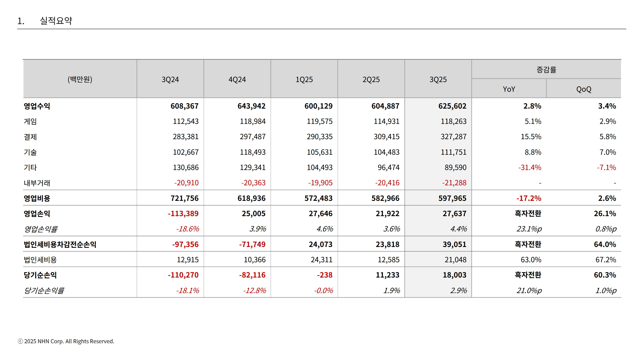Viewport: 644px width, 362px height.
Task: Click the 당기순손익 1Q25 value -238
Action: [x=324, y=275]
